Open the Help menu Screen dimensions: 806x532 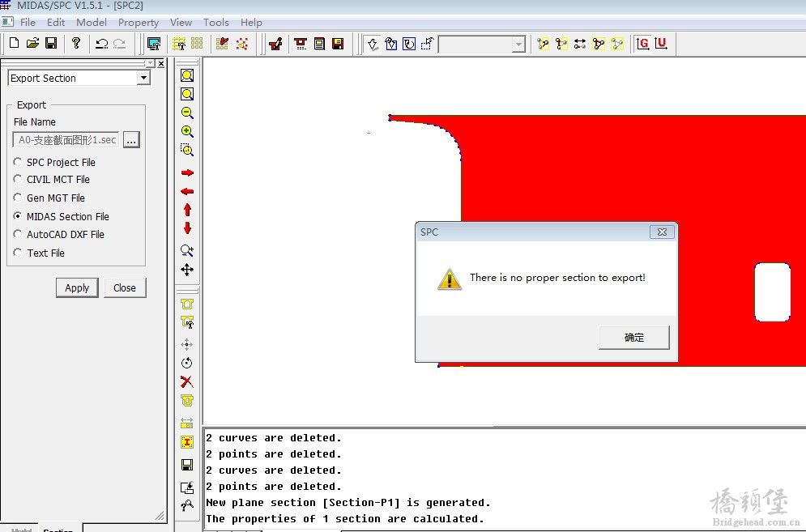tap(251, 22)
